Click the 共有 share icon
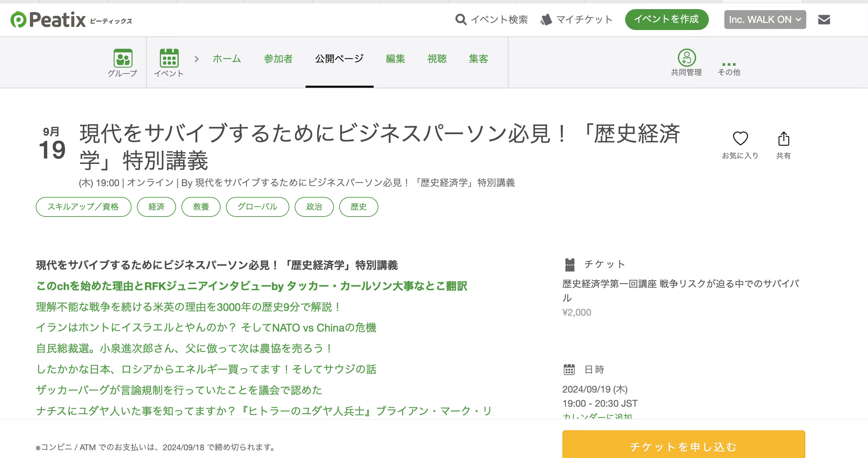The image size is (868, 458). pos(783,139)
